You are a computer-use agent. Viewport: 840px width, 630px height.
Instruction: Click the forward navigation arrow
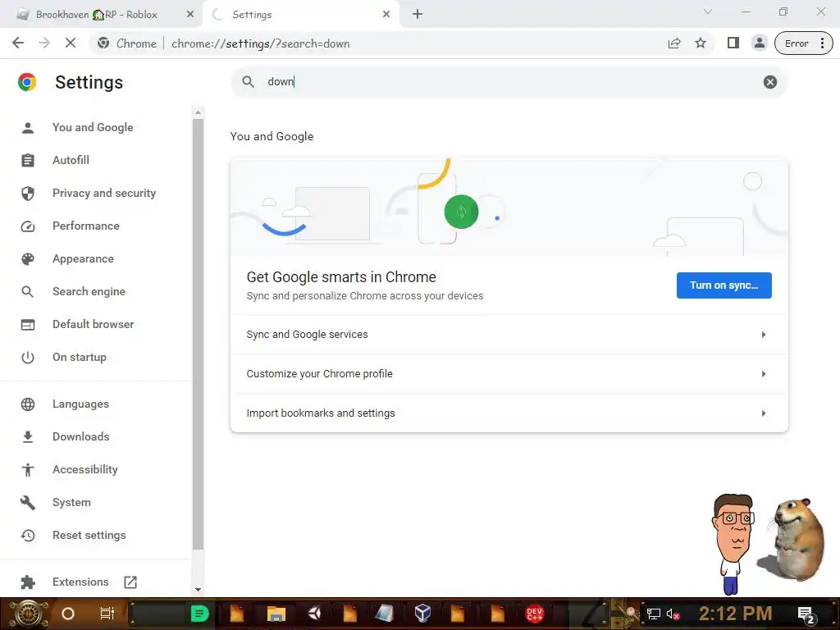click(44, 43)
